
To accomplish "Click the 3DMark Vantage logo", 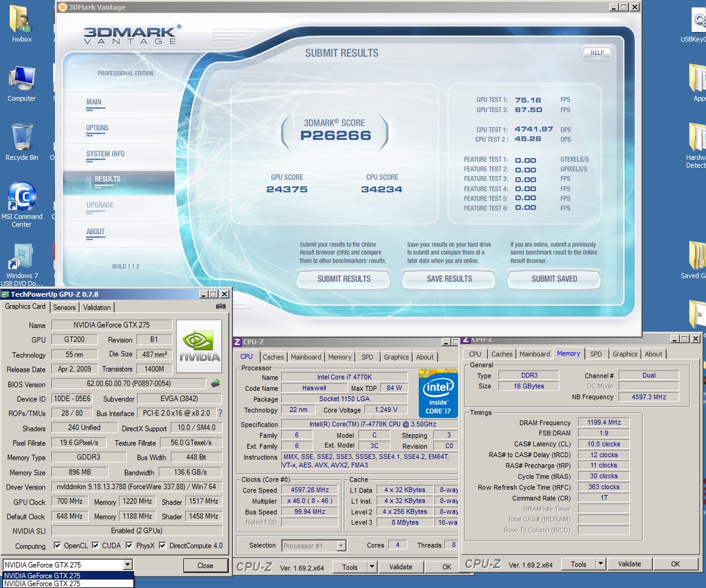I will 132,34.
